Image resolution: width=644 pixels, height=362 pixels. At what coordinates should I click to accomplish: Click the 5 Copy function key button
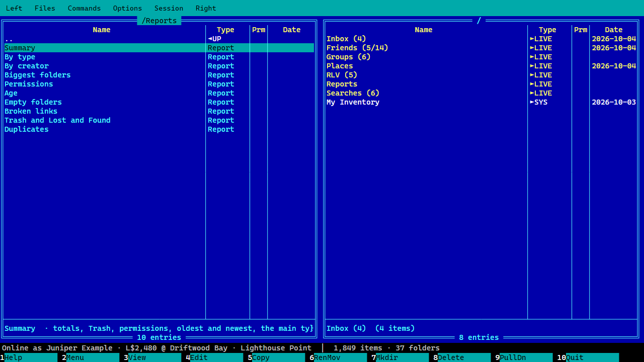coord(276,357)
